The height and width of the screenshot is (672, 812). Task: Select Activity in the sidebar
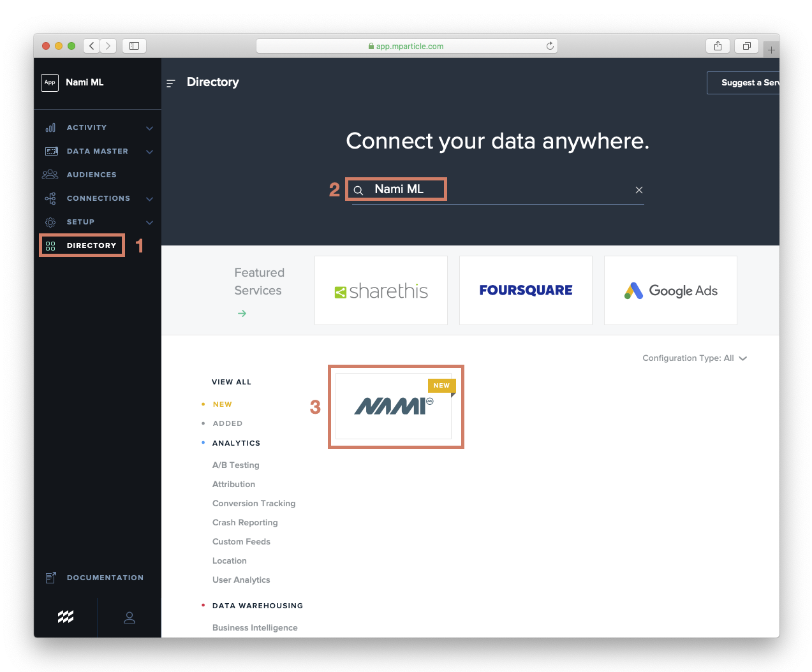[87, 128]
